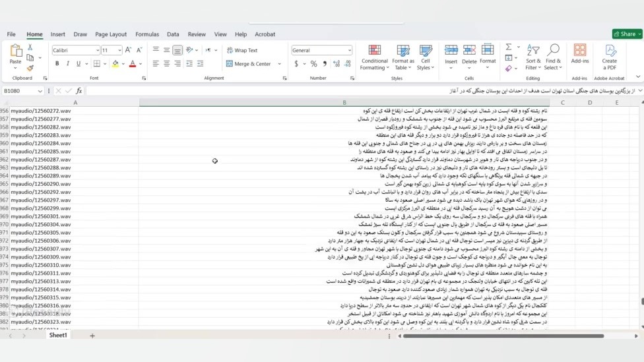Align text left in Alignment group

point(156,63)
